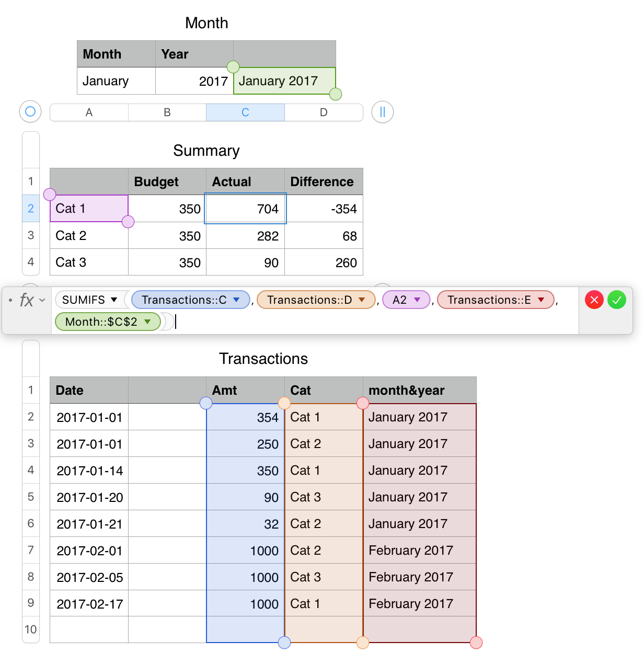Image resolution: width=644 pixels, height=664 pixels.
Task: Click the amount 32 cell in Transactions
Action: pos(245,524)
